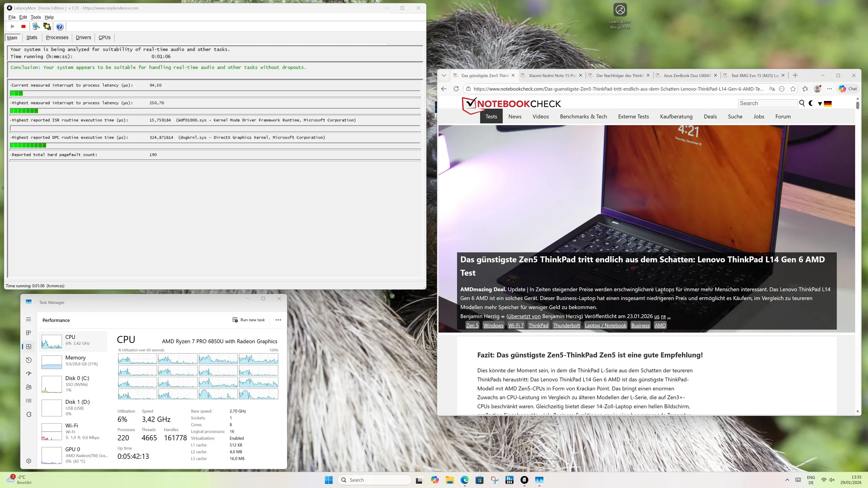Open Services puzzle icon in Task Manager

(29, 414)
